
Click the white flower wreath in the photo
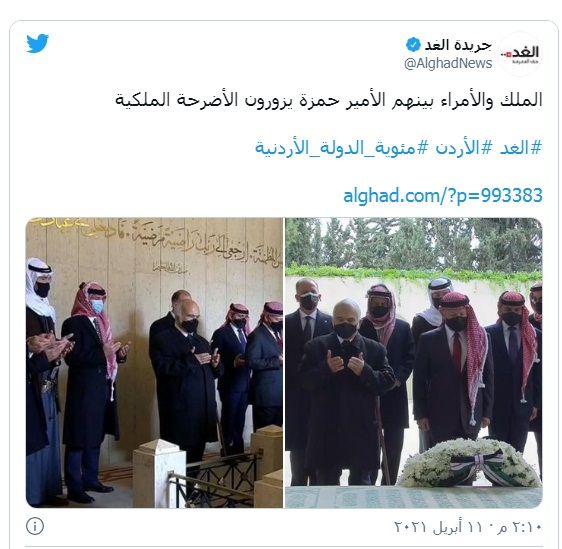pyautogui.click(x=470, y=463)
